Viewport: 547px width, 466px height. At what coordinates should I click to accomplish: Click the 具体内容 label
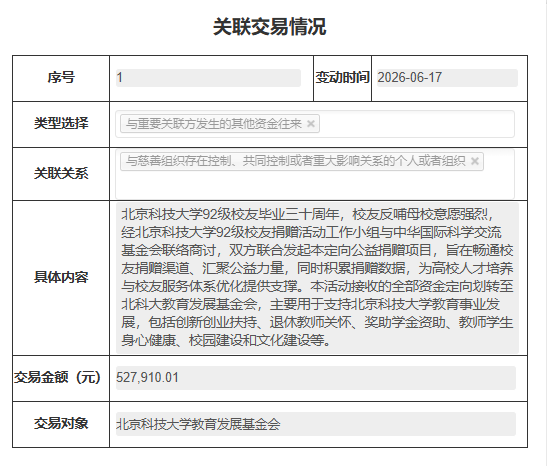(61, 277)
